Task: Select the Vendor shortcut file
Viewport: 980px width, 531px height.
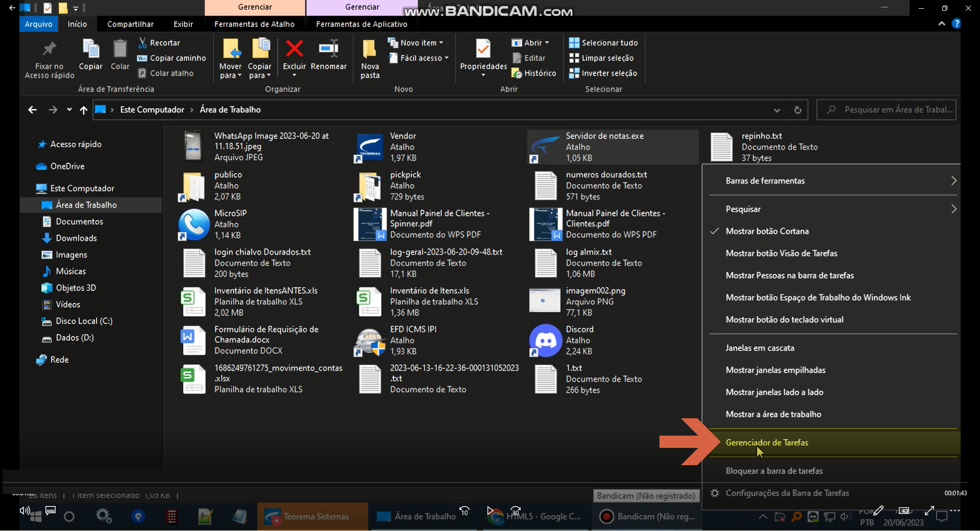Action: pyautogui.click(x=370, y=147)
